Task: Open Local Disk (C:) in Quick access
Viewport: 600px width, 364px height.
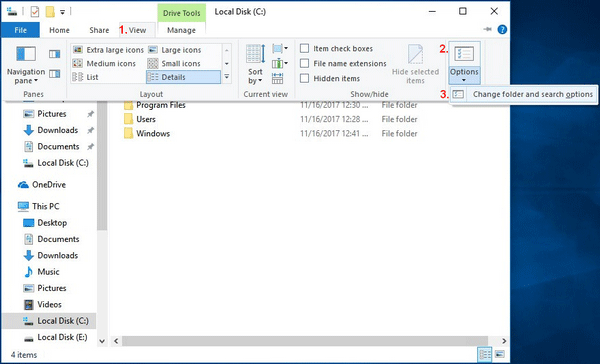Action: (56, 163)
